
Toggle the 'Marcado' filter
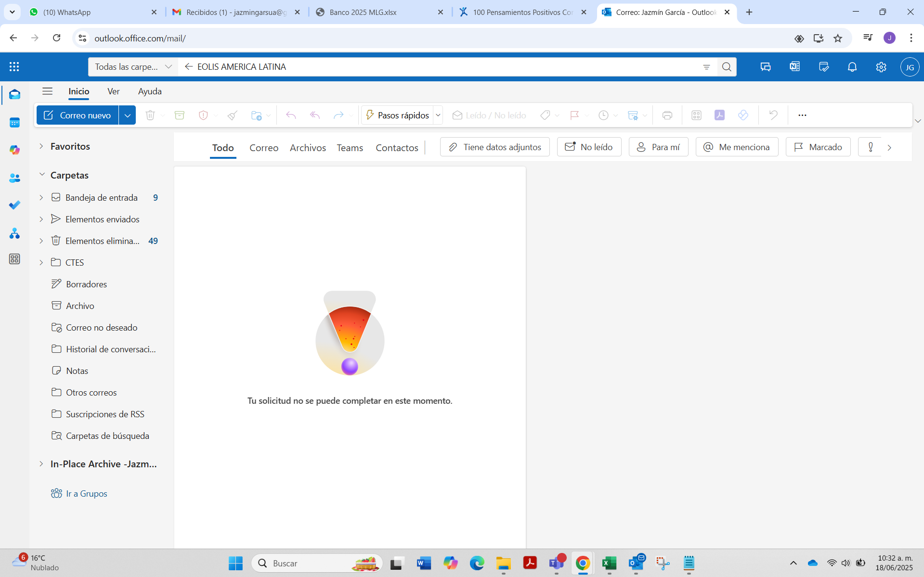tap(818, 147)
